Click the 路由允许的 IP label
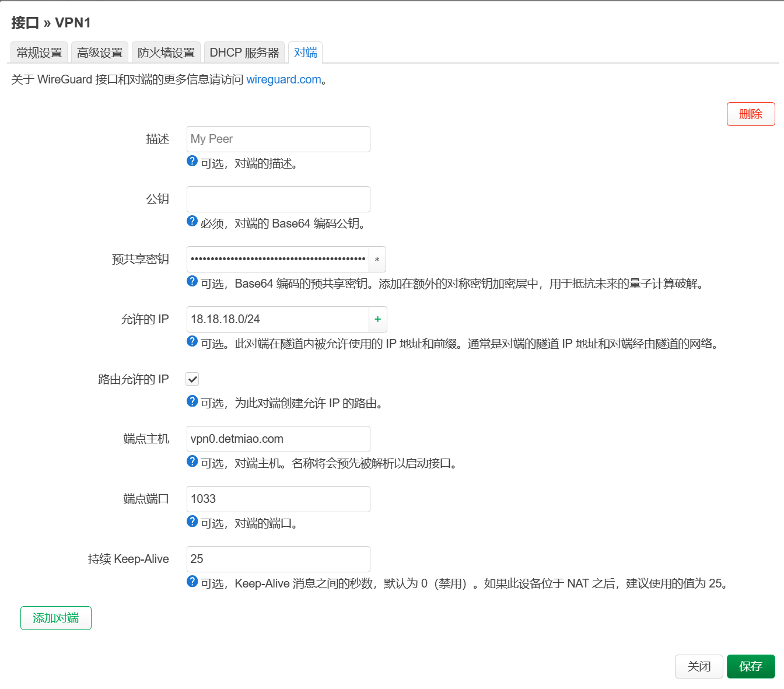 coord(134,379)
